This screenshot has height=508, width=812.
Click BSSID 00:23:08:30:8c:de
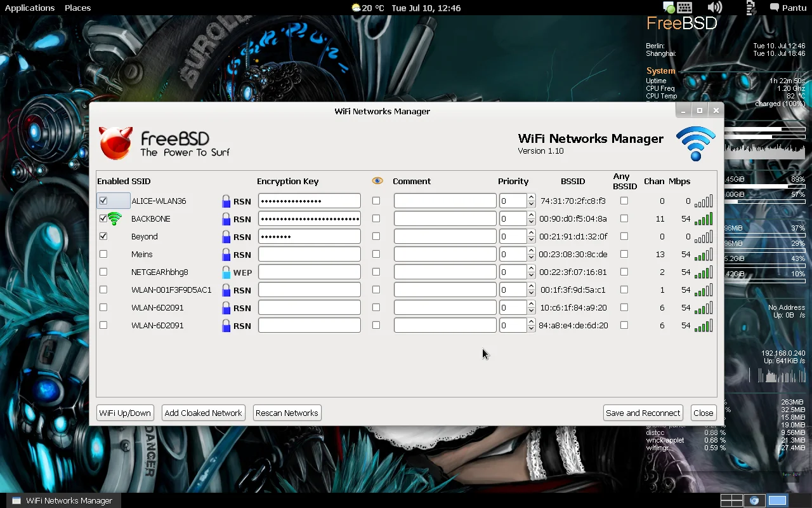point(573,254)
